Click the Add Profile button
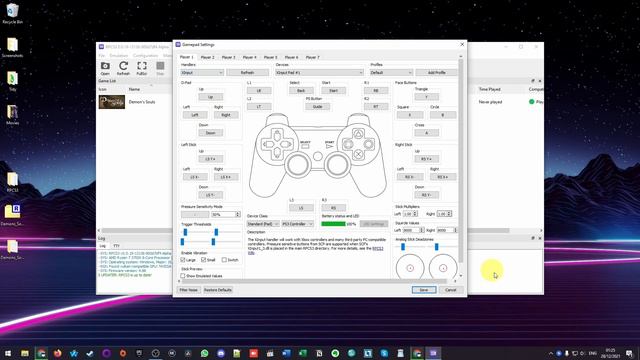The width and height of the screenshot is (640, 360). point(437,73)
